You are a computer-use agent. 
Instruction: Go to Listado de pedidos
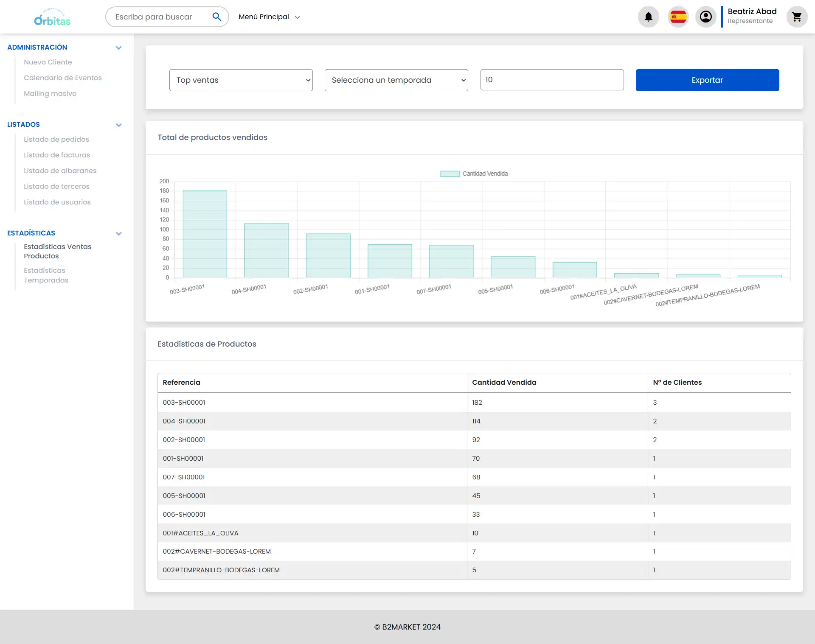[x=56, y=139]
